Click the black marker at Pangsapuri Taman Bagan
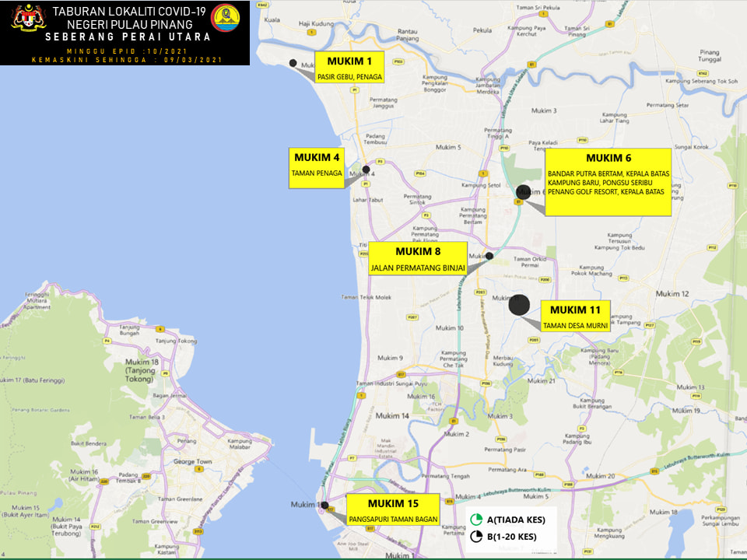 (324, 505)
